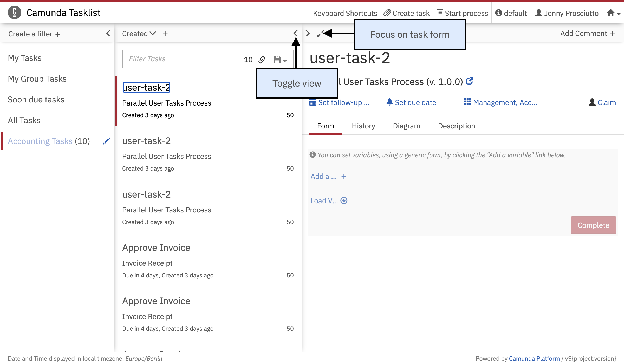The width and height of the screenshot is (624, 364).
Task: Open the highlighted first user-task-2 item
Action: tap(146, 87)
